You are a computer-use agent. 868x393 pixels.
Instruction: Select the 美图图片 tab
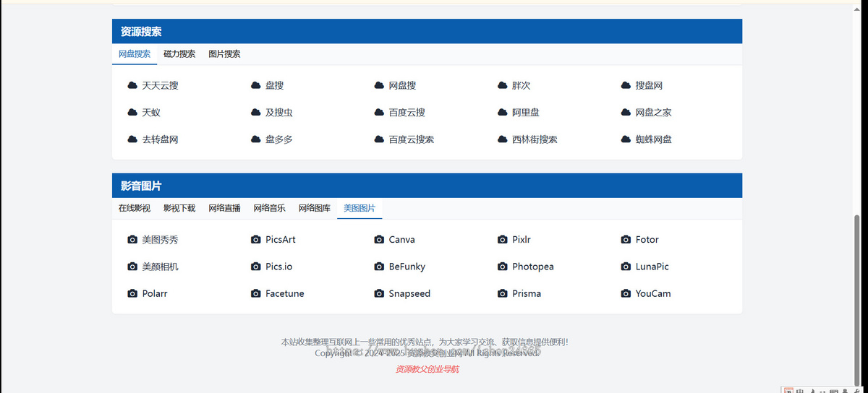tap(359, 208)
